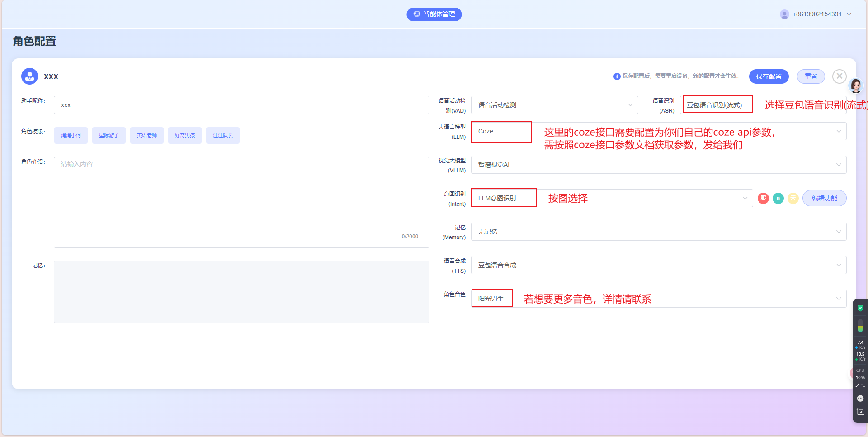Click the assistant avatar on right edge
This screenshot has height=437, width=868.
point(856,85)
